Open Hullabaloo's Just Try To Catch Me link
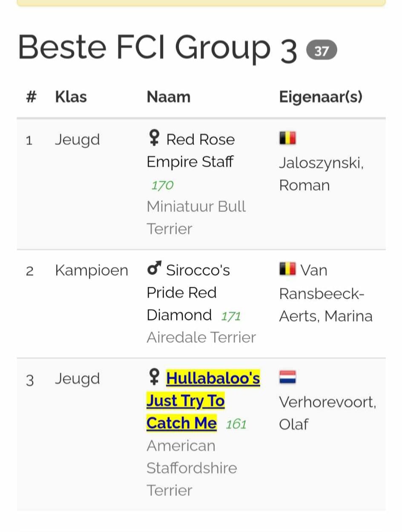 (203, 400)
